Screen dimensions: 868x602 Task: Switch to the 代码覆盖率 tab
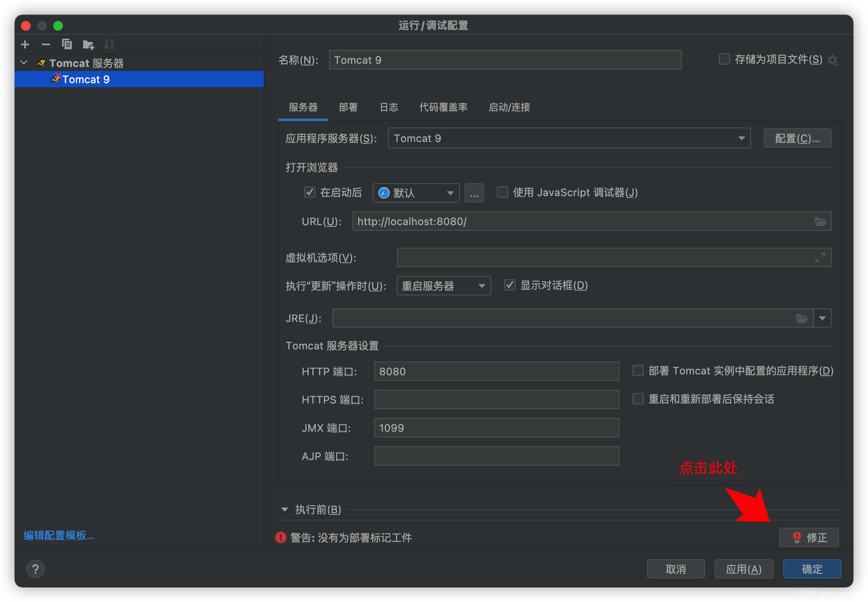pos(443,107)
